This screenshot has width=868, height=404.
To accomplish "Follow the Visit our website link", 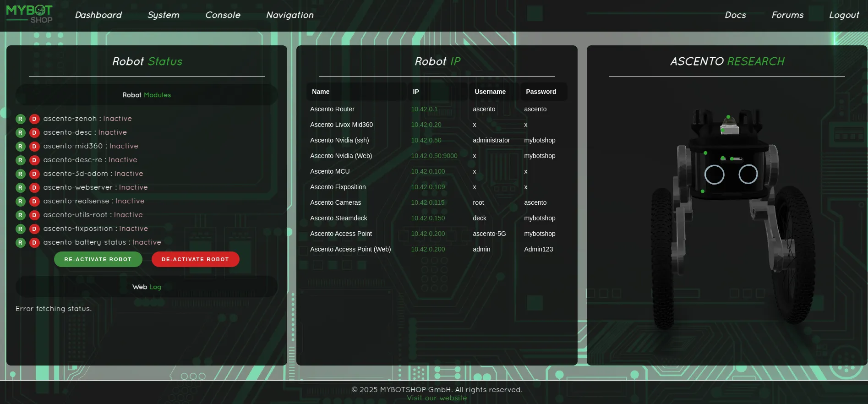I will tap(437, 398).
